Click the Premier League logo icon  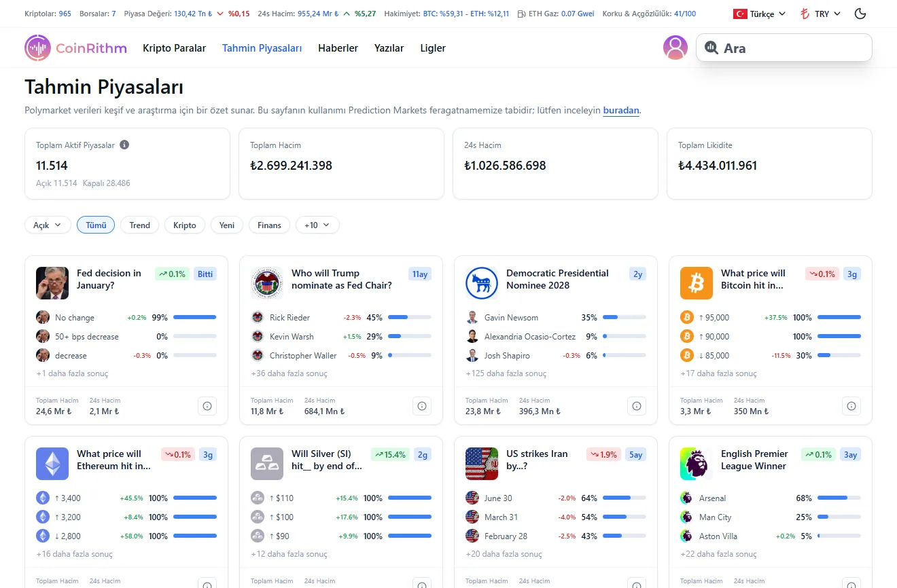(696, 463)
